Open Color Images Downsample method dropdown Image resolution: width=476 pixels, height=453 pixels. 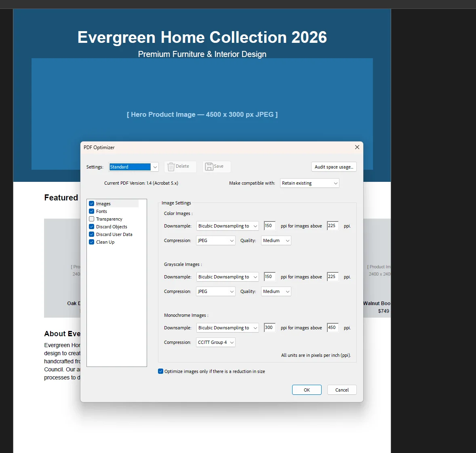227,226
